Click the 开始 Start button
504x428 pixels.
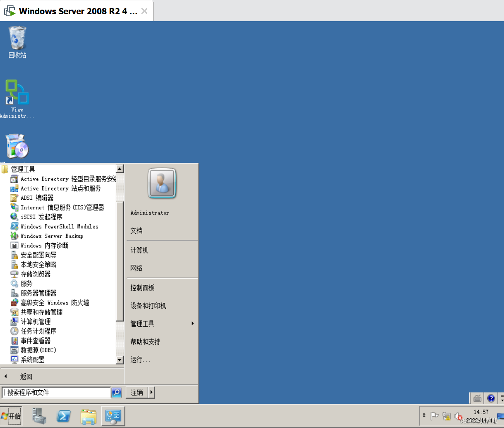(11, 416)
